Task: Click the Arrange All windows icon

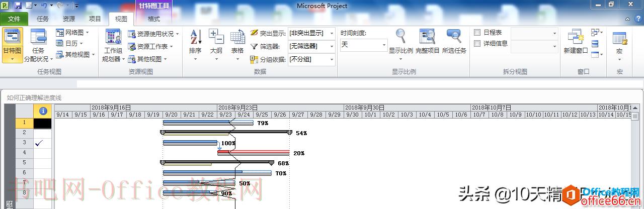Action: (x=595, y=43)
